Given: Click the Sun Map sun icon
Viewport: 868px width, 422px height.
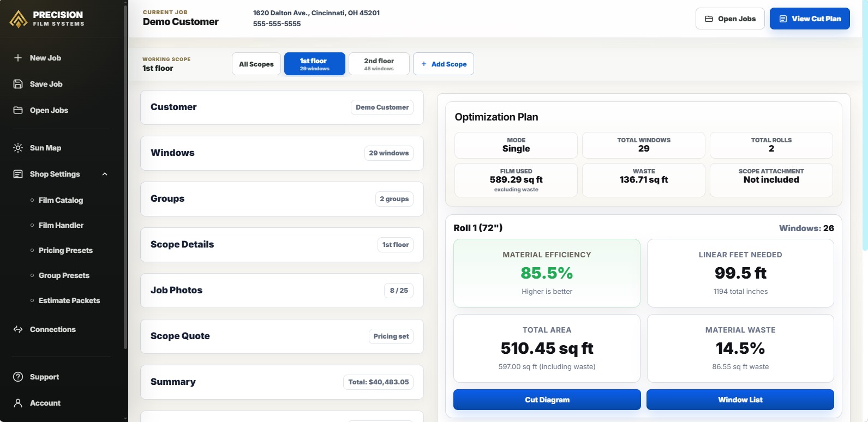Looking at the screenshot, I should 18,148.
